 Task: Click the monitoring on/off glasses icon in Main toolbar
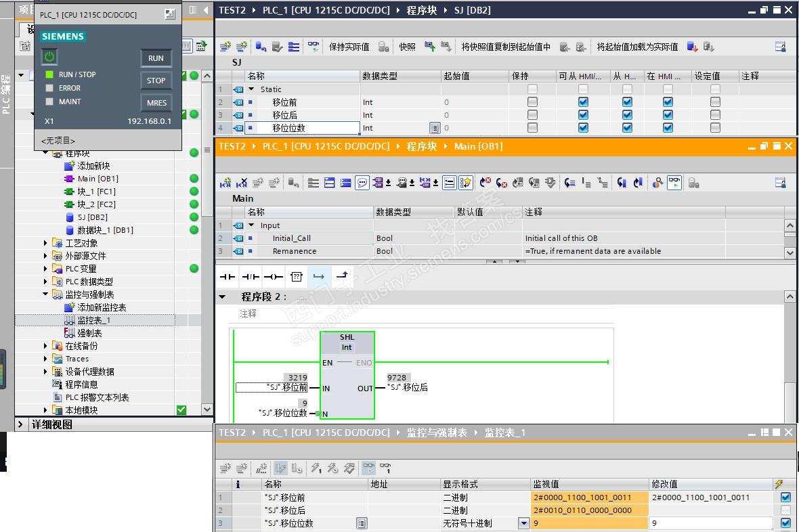674,183
